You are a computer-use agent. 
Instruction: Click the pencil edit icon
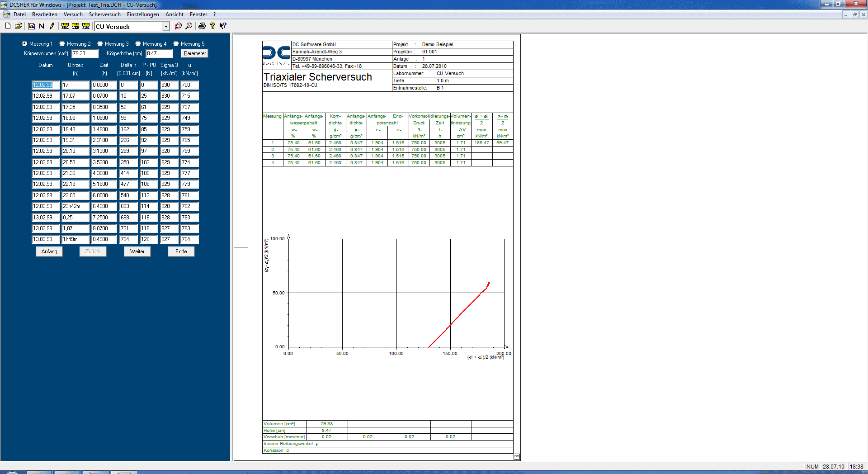52,26
